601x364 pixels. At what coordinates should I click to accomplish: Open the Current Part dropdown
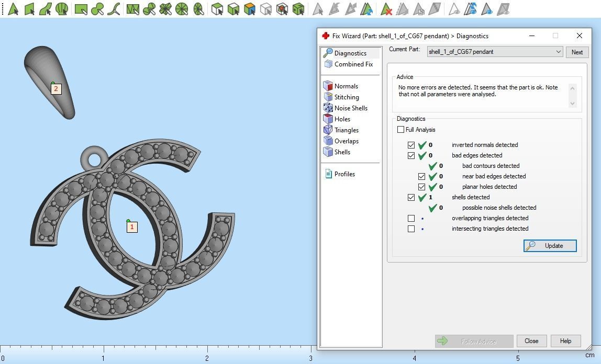point(559,52)
